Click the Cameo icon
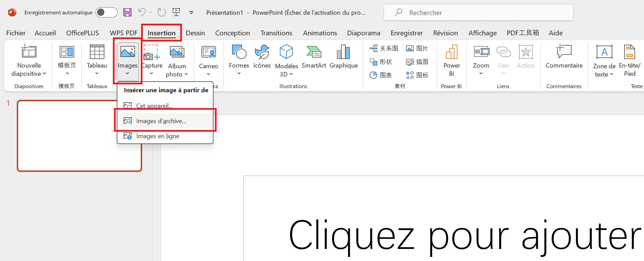Image resolution: width=644 pixels, height=261 pixels. pyautogui.click(x=208, y=52)
